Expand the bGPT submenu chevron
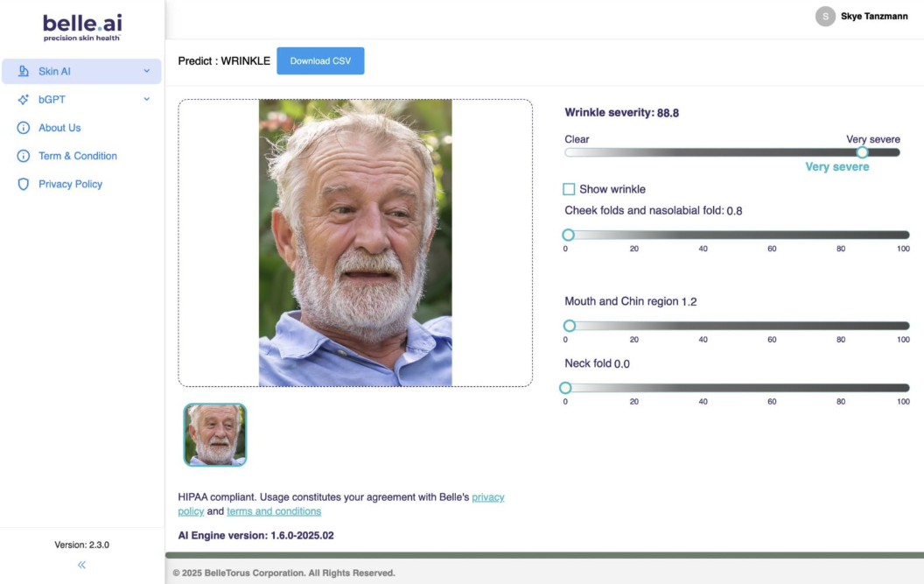Screen dimensions: 924x584 (147, 100)
